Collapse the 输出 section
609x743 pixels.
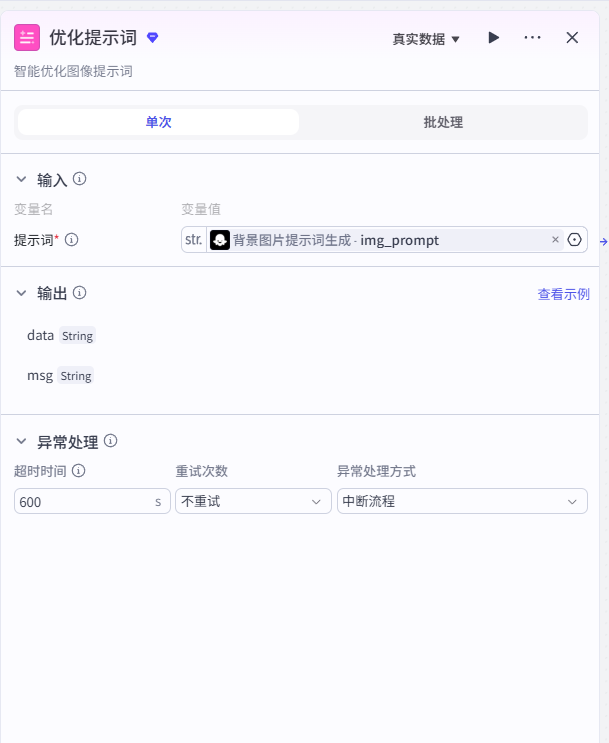[x=21, y=293]
